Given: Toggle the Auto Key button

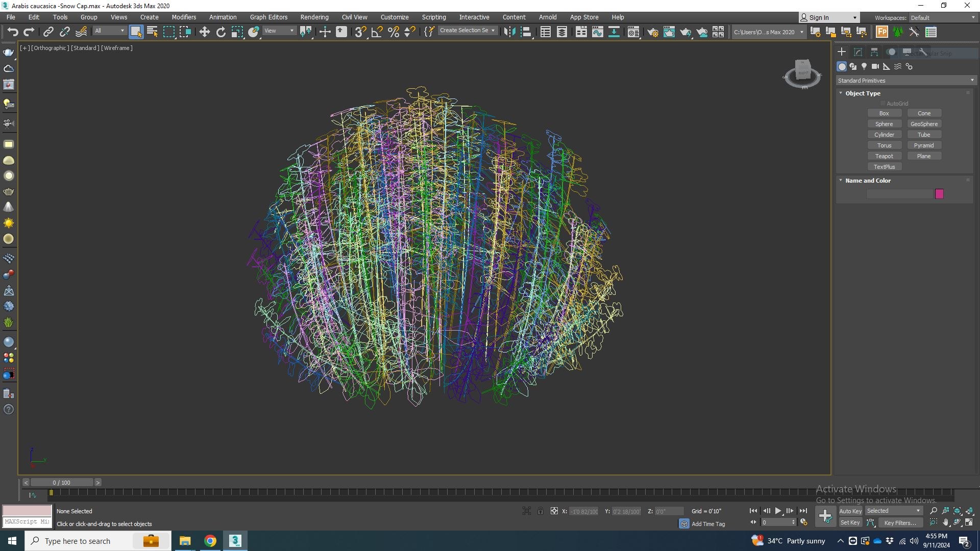Looking at the screenshot, I should tap(850, 511).
